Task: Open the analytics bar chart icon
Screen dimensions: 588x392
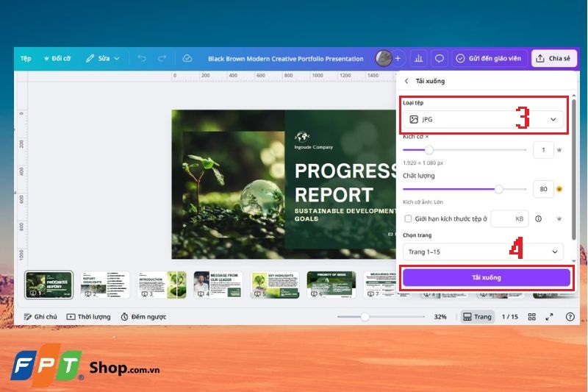Action: [418, 59]
